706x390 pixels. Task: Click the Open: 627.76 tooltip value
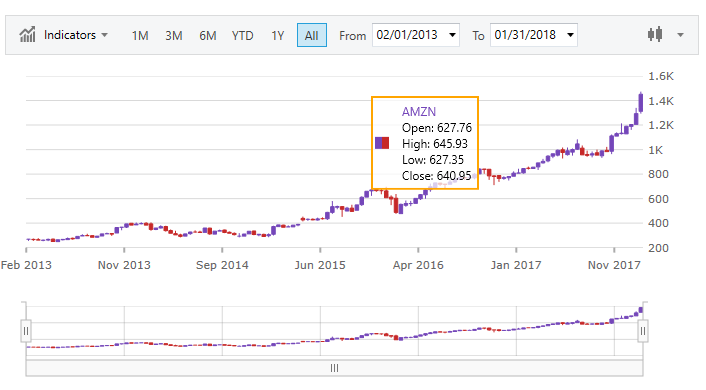click(x=437, y=128)
